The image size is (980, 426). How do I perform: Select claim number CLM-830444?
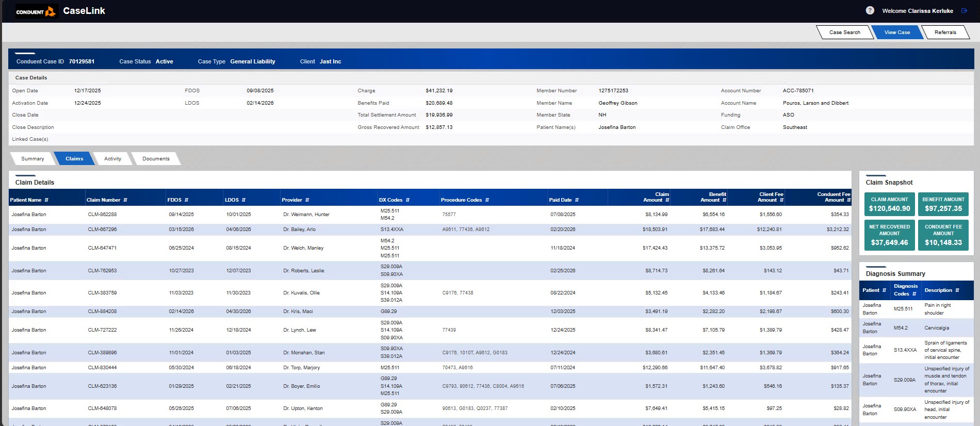tap(102, 368)
